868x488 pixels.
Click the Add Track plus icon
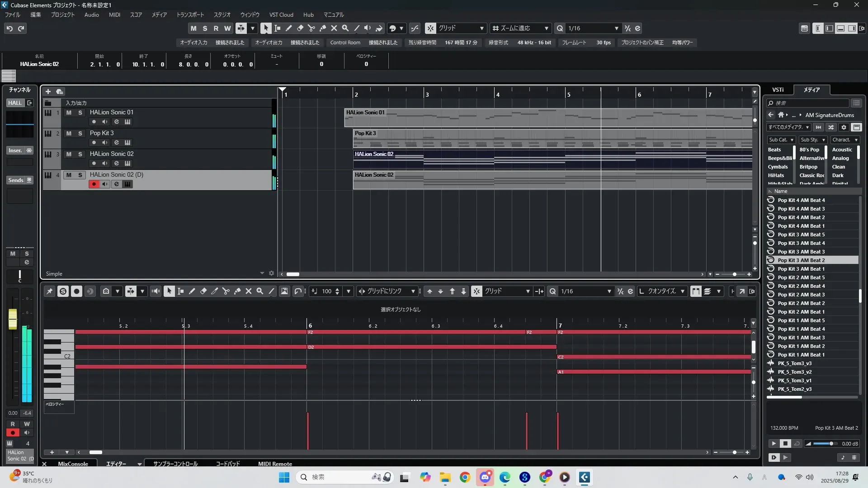pyautogui.click(x=48, y=91)
